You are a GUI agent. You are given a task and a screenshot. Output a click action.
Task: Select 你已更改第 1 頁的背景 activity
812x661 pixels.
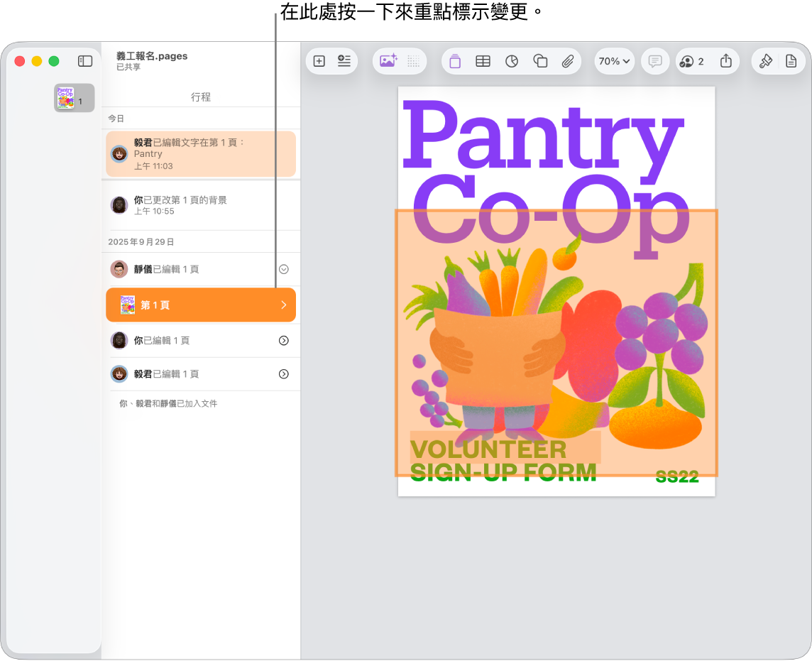pyautogui.click(x=201, y=205)
